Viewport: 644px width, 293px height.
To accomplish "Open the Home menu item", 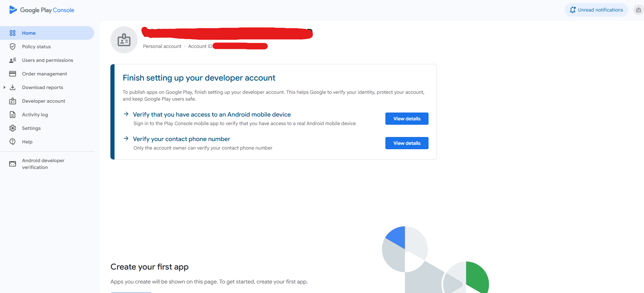I will [x=47, y=33].
